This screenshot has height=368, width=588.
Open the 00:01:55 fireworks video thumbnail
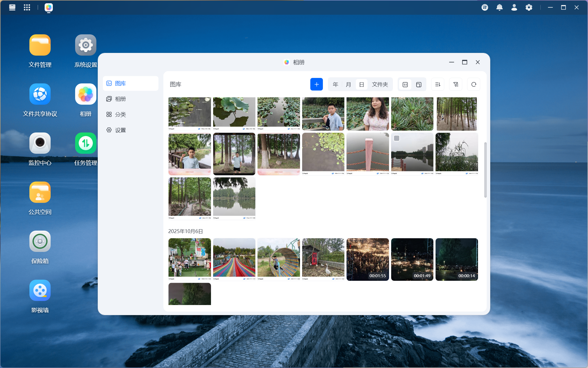point(367,259)
